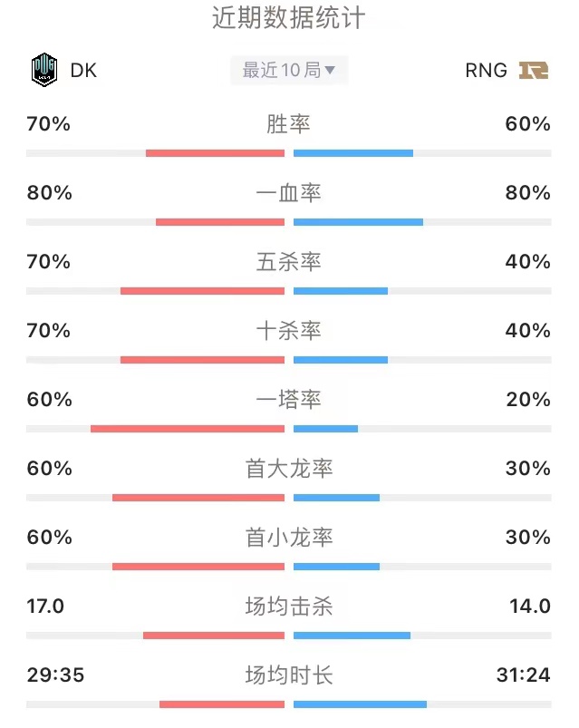Open the 最近10局 dropdown selector
579x728 pixels.
[x=289, y=71]
